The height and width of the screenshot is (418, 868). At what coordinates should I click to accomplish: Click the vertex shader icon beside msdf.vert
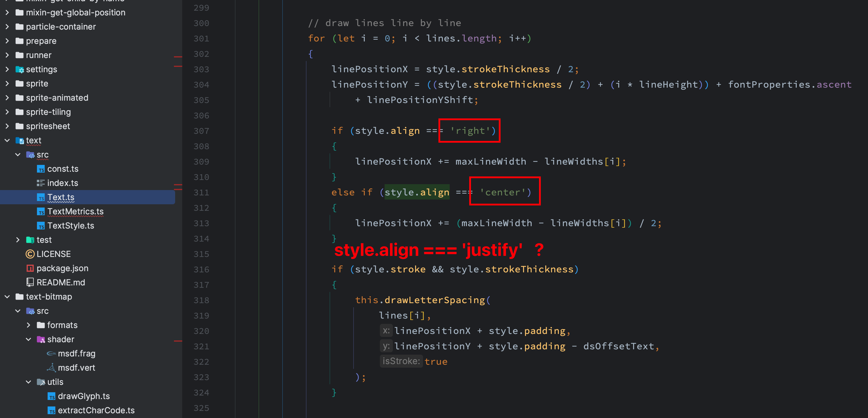tap(51, 367)
